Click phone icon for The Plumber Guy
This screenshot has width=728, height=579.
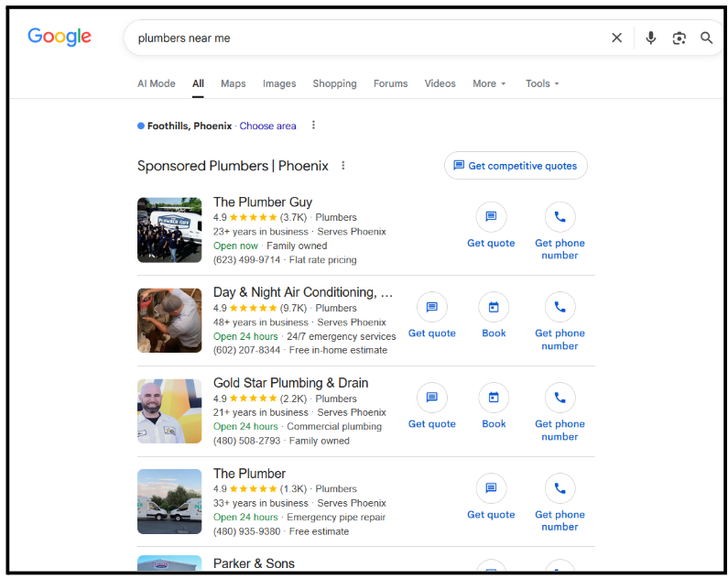(x=560, y=216)
